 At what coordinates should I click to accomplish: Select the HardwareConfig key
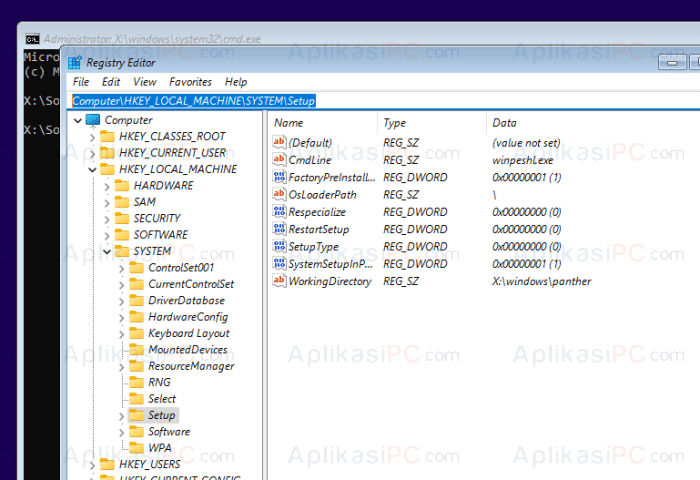tap(188, 317)
